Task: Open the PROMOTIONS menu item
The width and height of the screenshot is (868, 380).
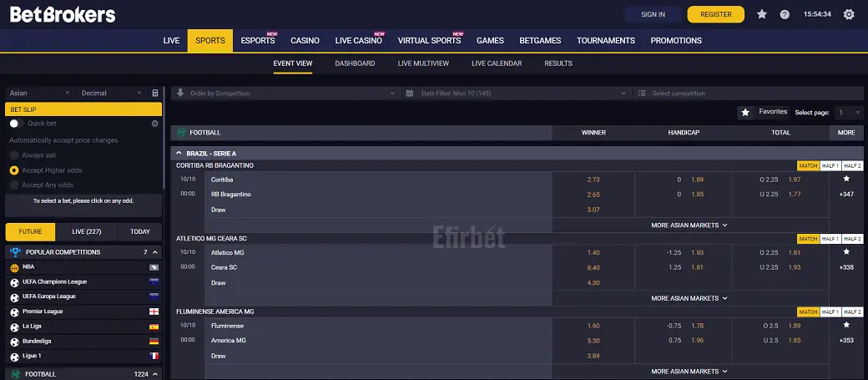Action: click(x=676, y=40)
